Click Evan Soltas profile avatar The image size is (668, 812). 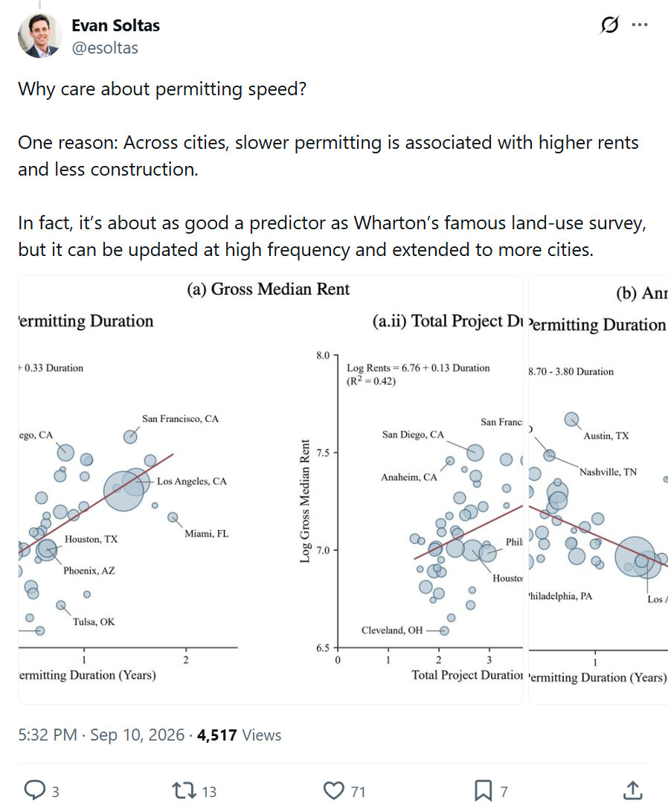[x=40, y=36]
